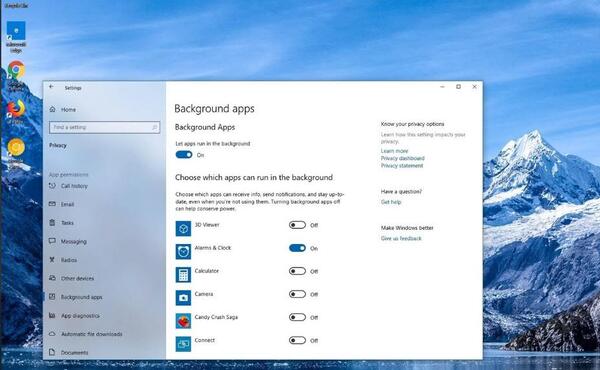Enable Candy Crush Saga background toggle

tap(297, 317)
